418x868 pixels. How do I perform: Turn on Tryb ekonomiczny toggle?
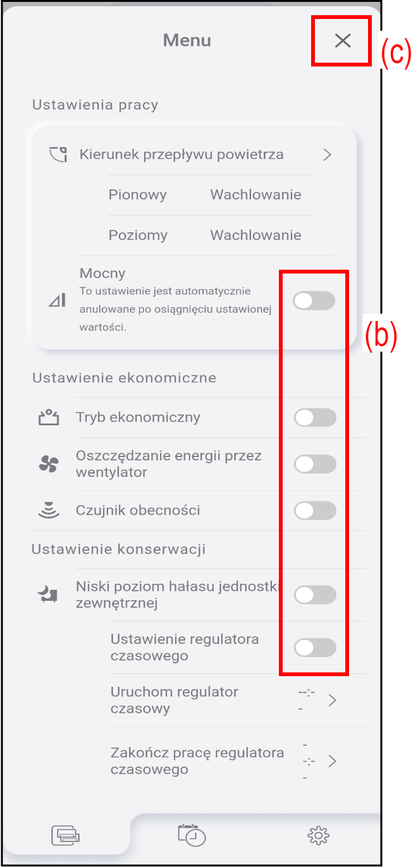tap(315, 417)
